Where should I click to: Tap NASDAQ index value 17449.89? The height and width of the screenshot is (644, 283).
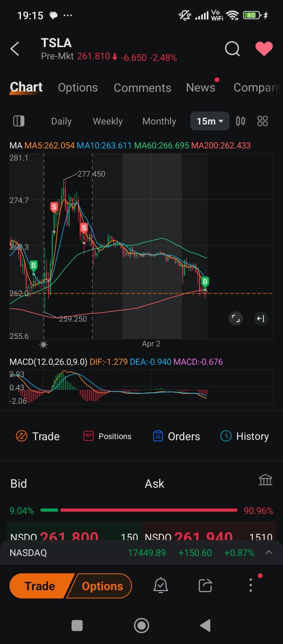pos(147,553)
